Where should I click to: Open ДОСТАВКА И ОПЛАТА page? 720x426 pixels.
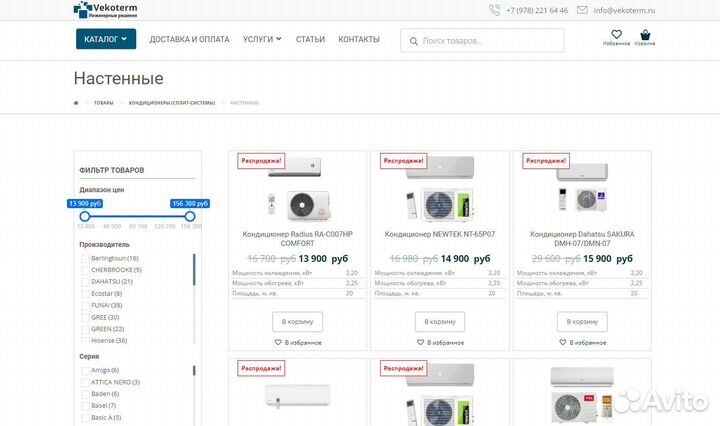189,39
